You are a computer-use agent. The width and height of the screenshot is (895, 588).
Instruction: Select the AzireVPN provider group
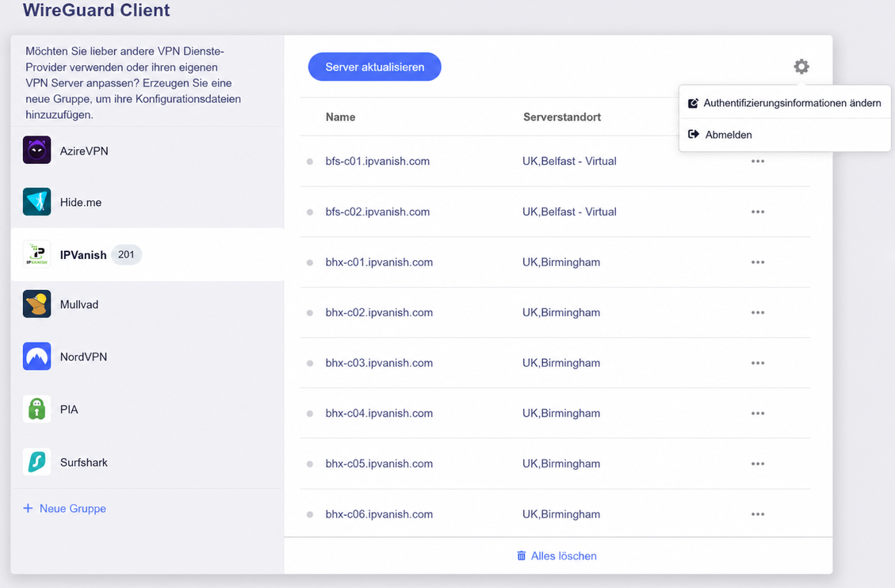click(147, 151)
